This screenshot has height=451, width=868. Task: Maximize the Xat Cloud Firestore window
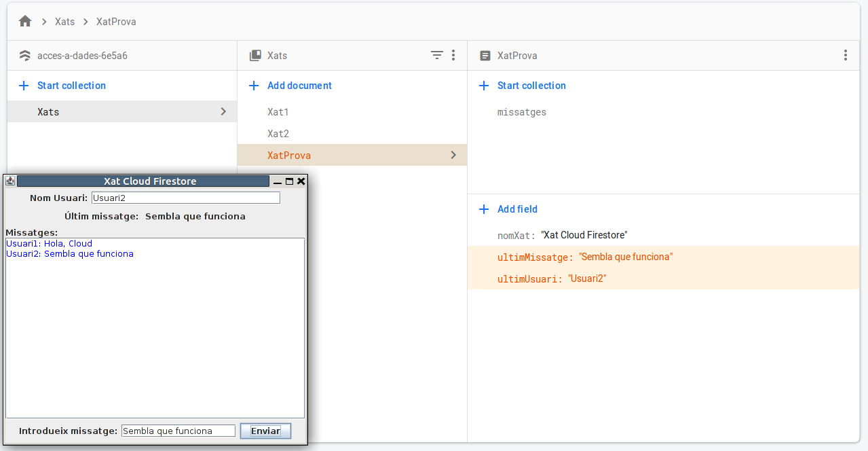click(290, 181)
